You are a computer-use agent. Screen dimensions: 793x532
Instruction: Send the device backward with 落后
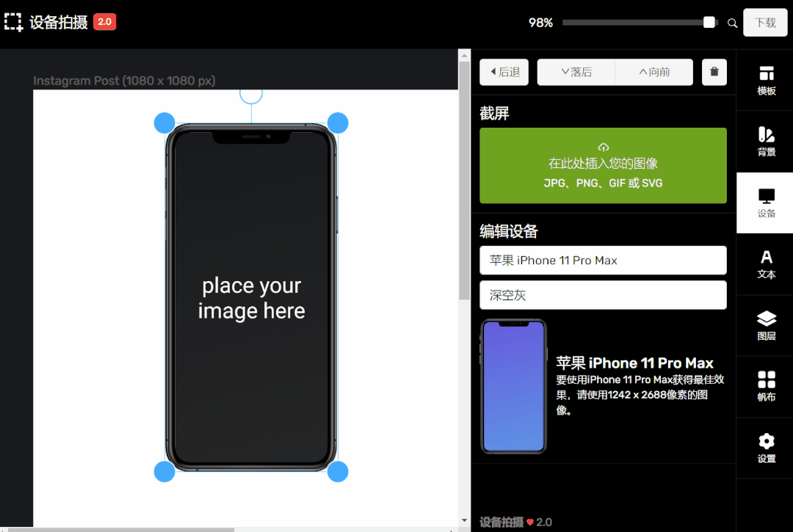(x=576, y=72)
